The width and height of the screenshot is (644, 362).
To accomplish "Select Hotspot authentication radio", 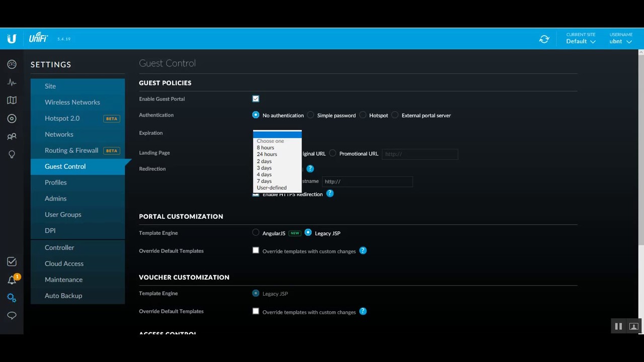I will click(x=363, y=115).
